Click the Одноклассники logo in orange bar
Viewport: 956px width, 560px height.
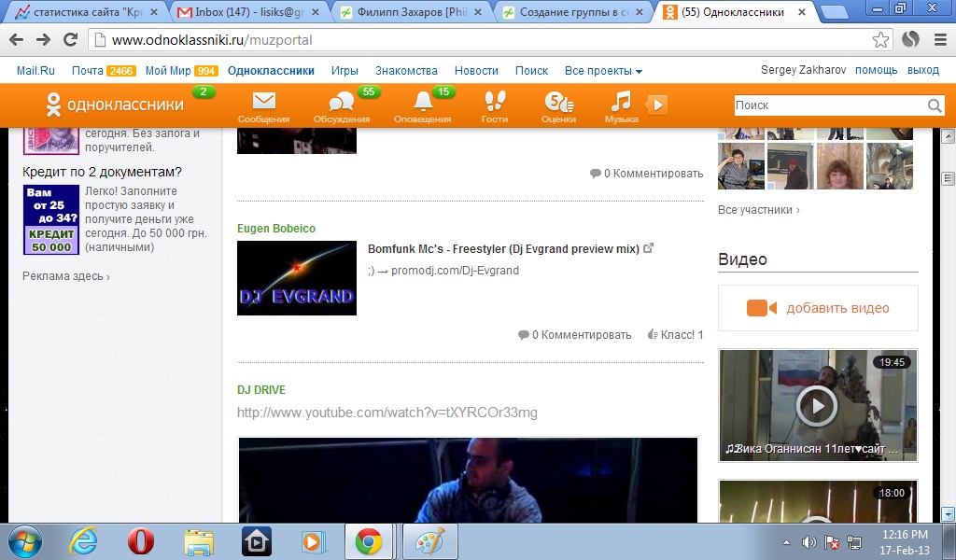[115, 105]
